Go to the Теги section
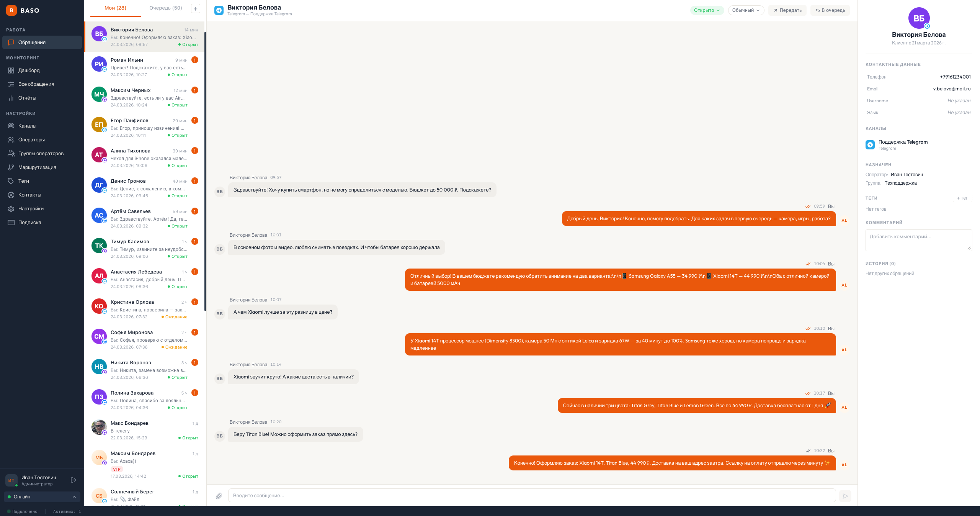Screen dimensions: 980x516 coord(23,181)
